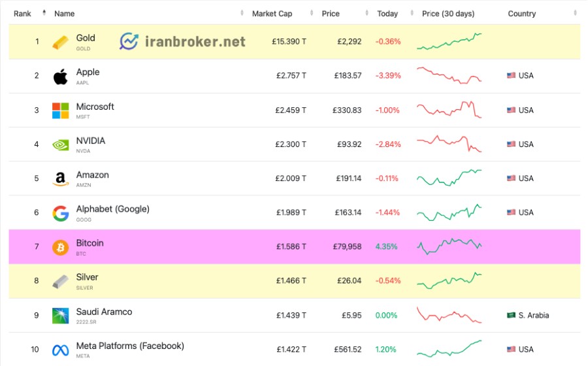Open the Bitcoin asset link
This screenshot has height=366, width=588.
click(90, 243)
